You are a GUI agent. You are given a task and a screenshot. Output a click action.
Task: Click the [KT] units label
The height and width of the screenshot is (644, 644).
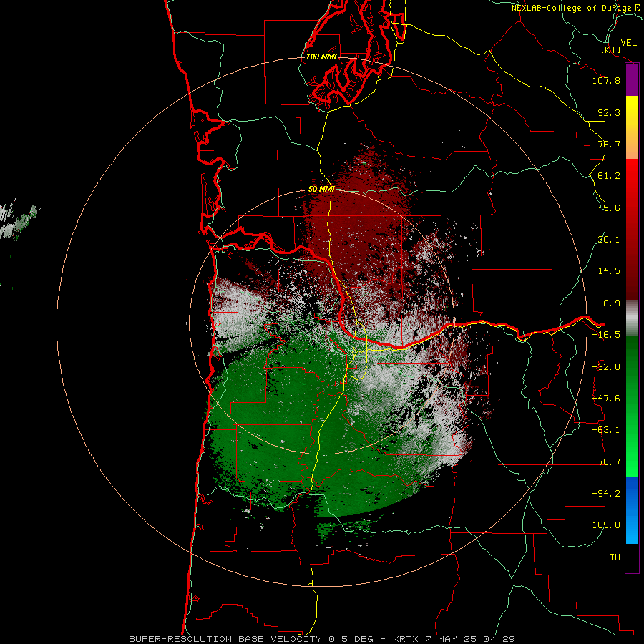(611, 49)
